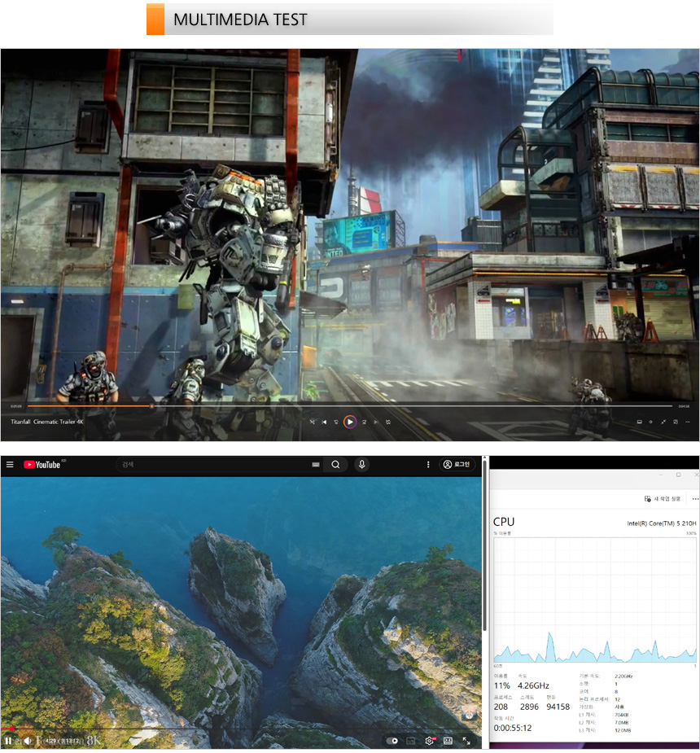This screenshot has height=753, width=700.
Task: Open the on-screen keyboard icon in search box
Action: click(315, 465)
